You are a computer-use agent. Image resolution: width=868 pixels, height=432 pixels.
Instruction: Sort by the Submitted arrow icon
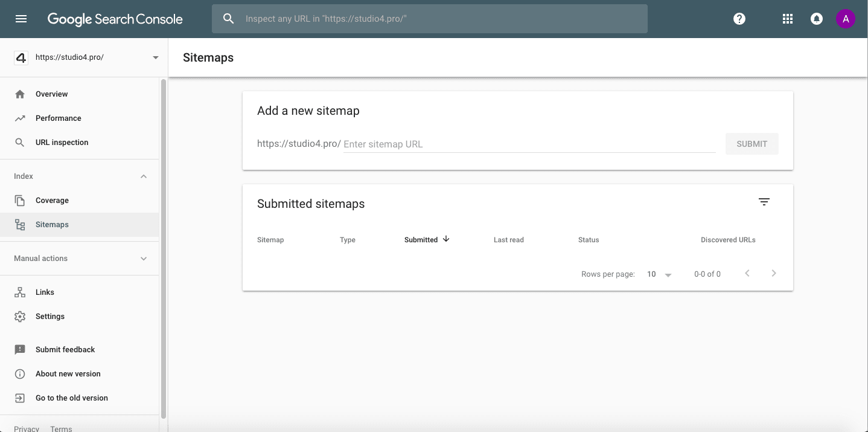446,239
